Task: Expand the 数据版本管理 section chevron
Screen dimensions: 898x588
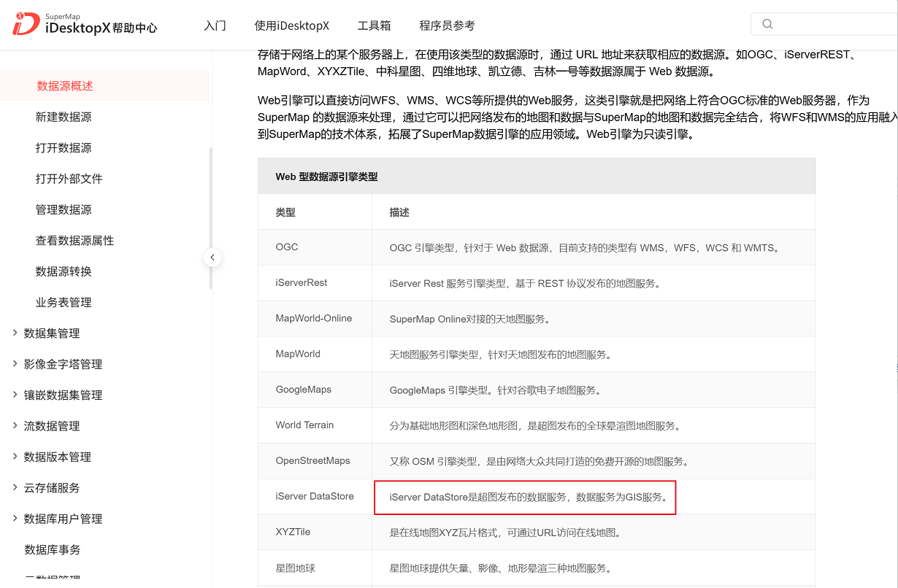Action: (x=15, y=457)
